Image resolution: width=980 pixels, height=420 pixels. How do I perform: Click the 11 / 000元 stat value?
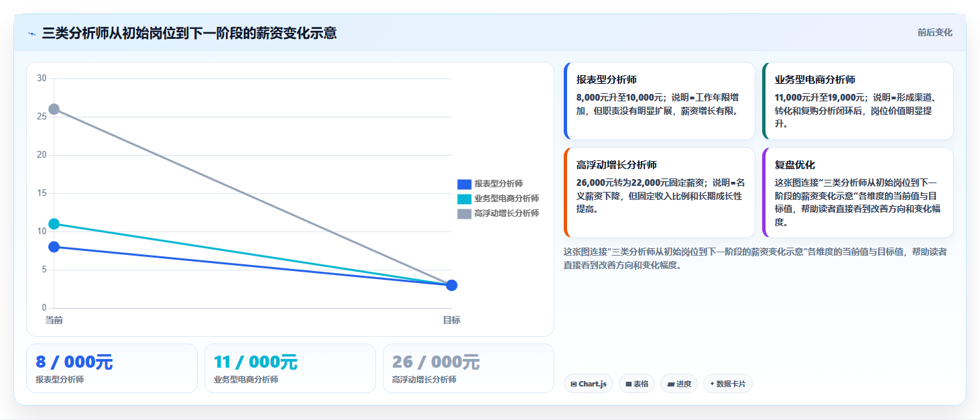click(x=255, y=362)
